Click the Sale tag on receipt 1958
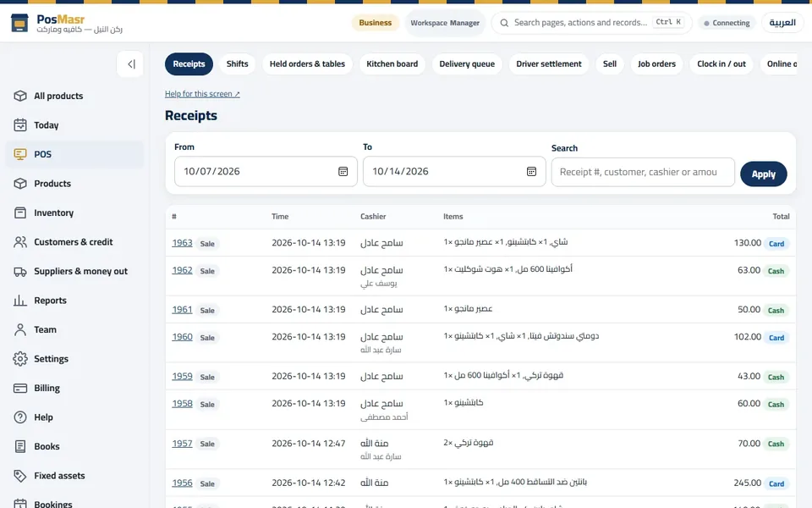This screenshot has height=508, width=812. point(207,405)
